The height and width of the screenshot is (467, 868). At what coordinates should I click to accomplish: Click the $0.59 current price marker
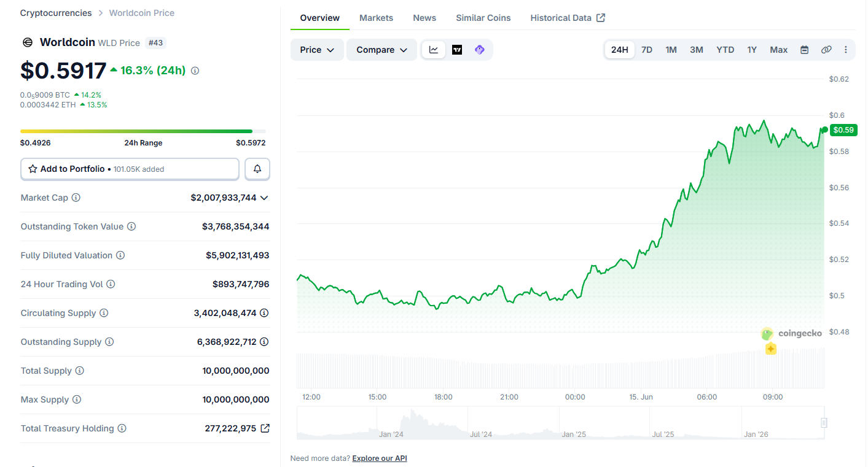843,130
